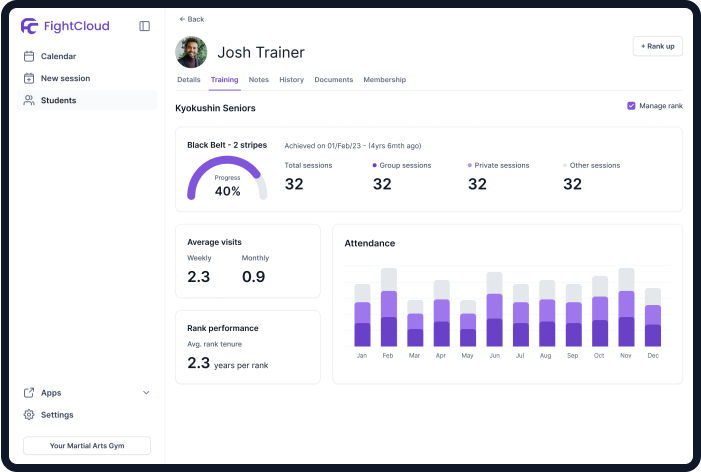This screenshot has width=701, height=472.
Task: Click Josh Trainer's profile avatar
Action: pos(191,52)
